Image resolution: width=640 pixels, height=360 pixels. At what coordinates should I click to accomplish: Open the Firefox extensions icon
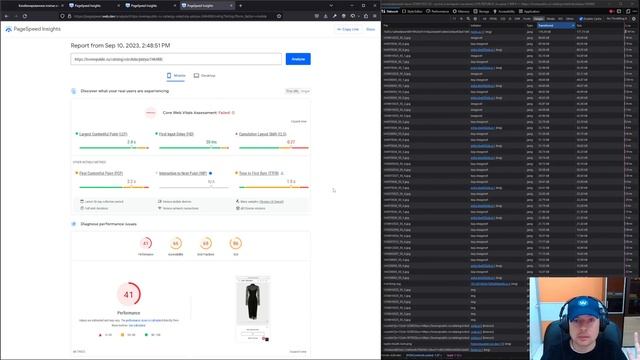pyautogui.click(x=366, y=16)
